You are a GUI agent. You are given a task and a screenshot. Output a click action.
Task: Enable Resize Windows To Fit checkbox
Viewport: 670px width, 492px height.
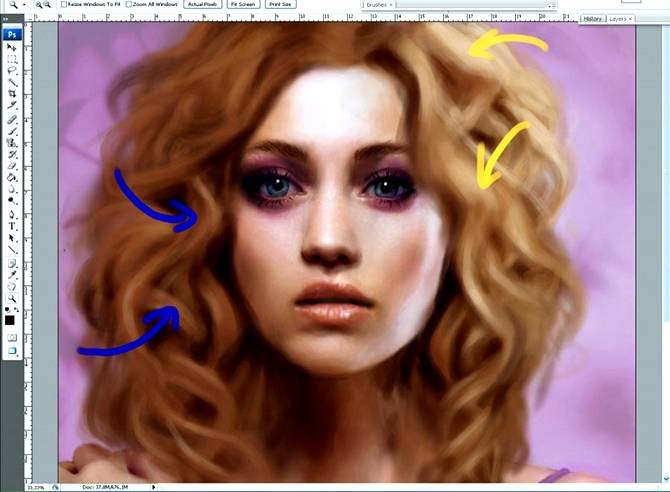pyautogui.click(x=64, y=5)
